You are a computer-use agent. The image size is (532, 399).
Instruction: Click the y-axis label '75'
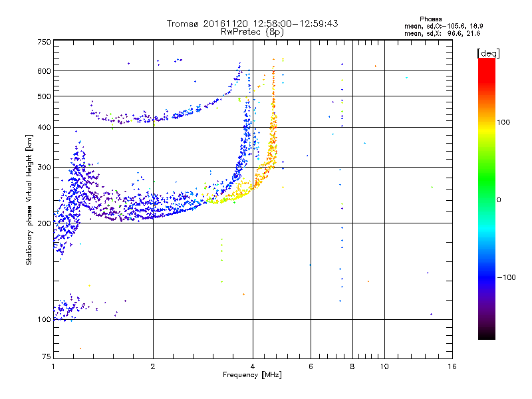coord(47,356)
